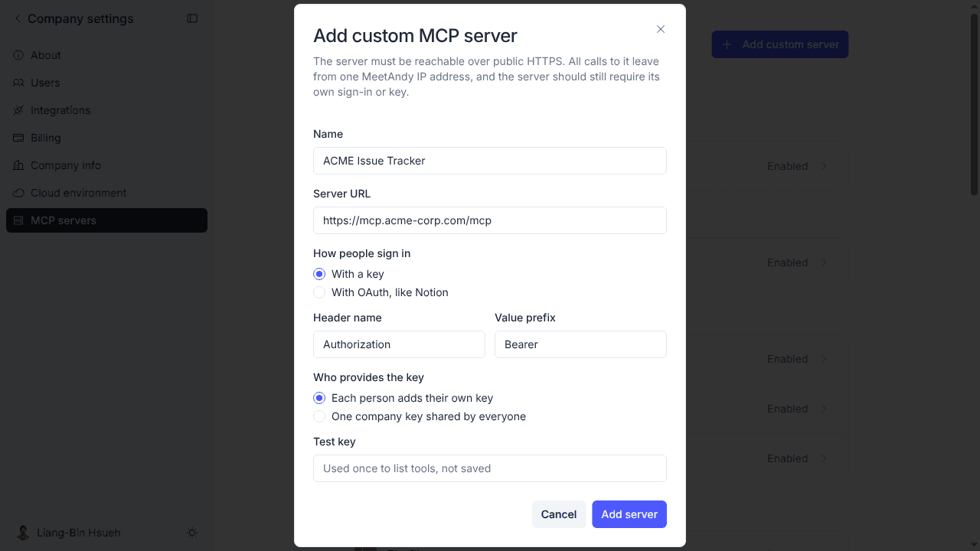Open the Billing section

pos(106,138)
